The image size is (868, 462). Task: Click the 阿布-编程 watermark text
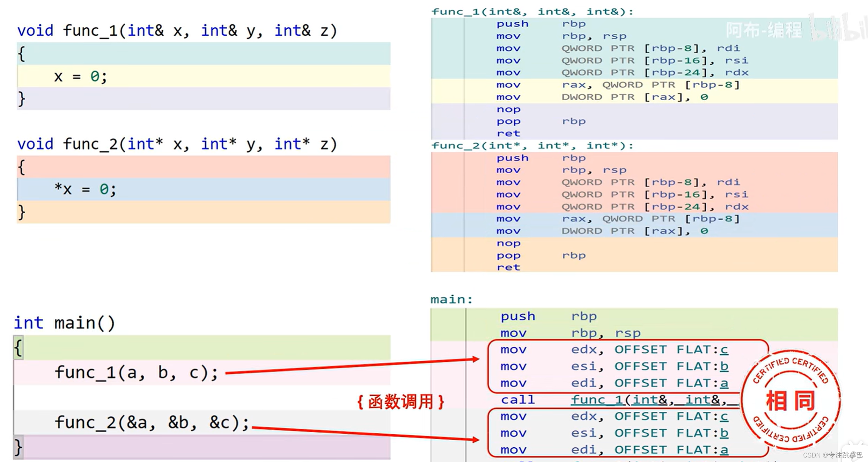764,30
